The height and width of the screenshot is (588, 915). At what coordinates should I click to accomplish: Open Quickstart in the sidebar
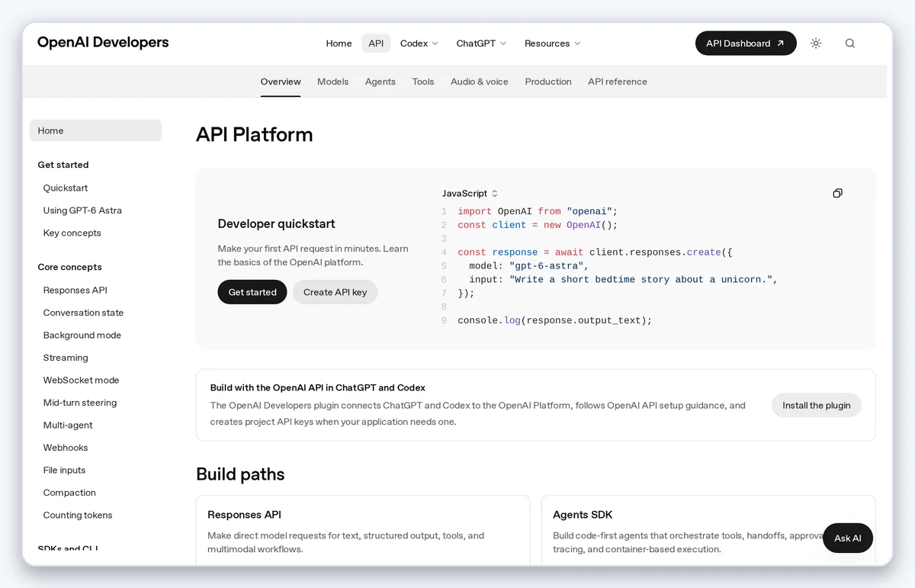click(x=66, y=188)
